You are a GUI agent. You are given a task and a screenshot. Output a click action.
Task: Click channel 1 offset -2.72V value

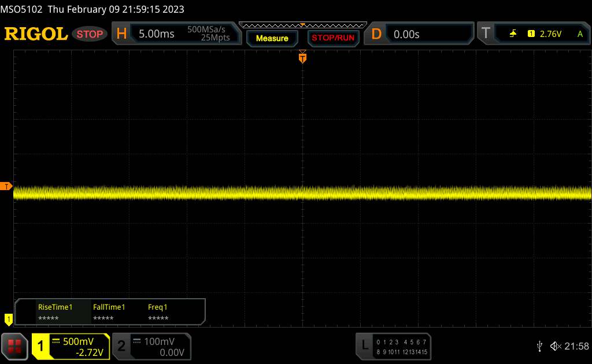[x=90, y=352]
